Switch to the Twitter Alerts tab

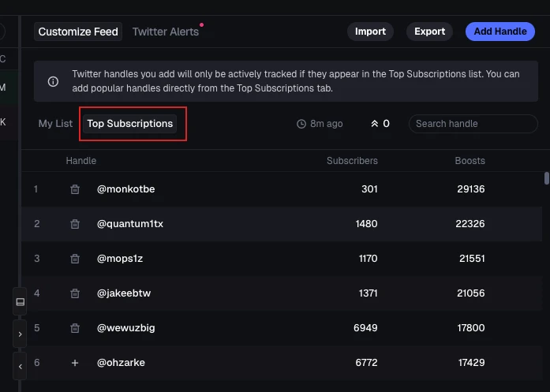point(165,32)
